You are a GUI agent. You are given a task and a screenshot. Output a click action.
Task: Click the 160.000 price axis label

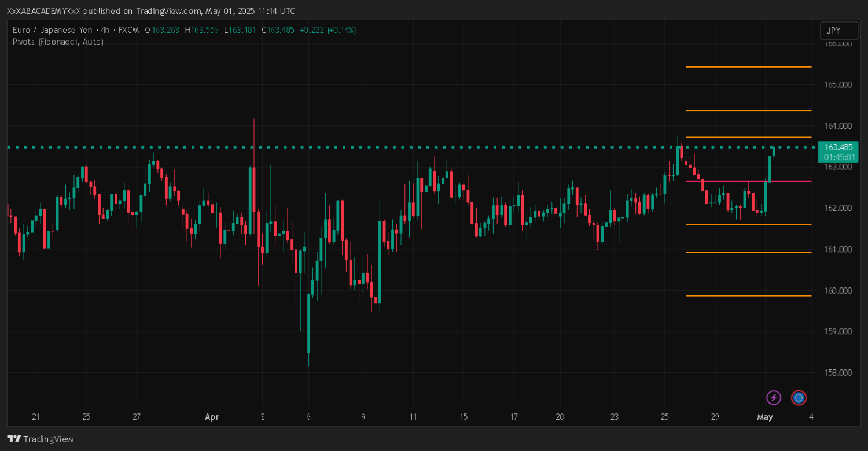click(x=837, y=290)
